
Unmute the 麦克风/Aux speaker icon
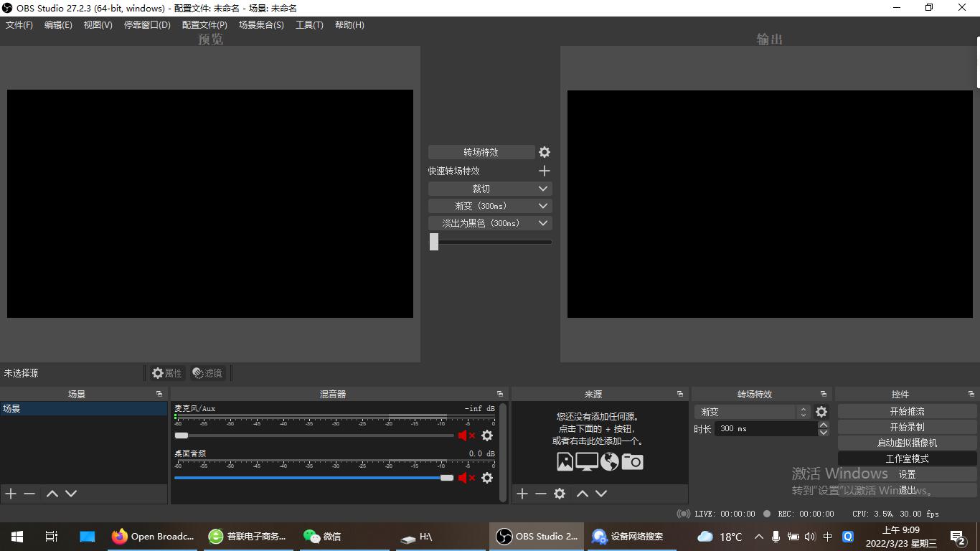coord(466,435)
